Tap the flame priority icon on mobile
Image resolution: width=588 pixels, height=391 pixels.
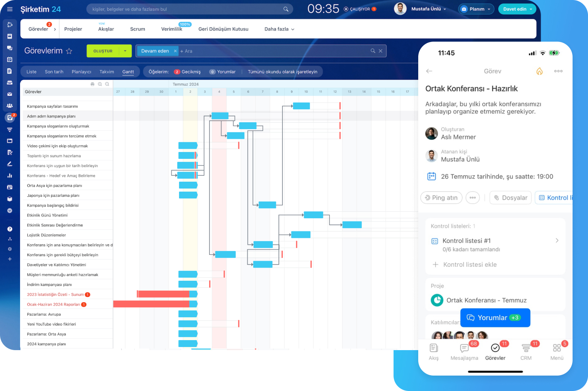pos(539,71)
